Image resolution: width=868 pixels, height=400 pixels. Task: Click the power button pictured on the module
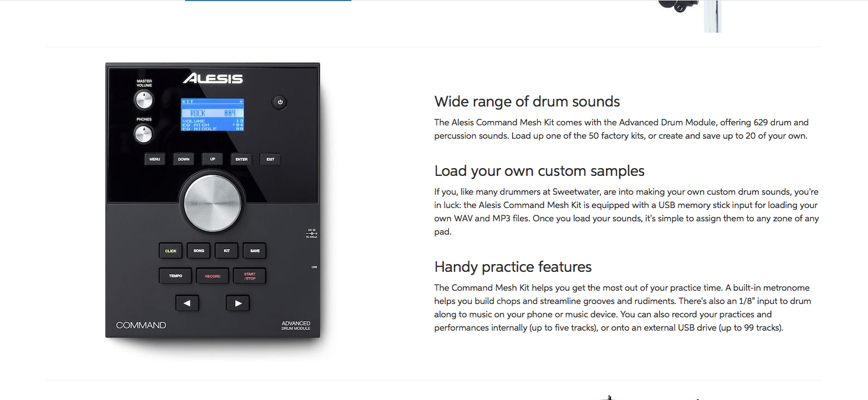[x=280, y=102]
